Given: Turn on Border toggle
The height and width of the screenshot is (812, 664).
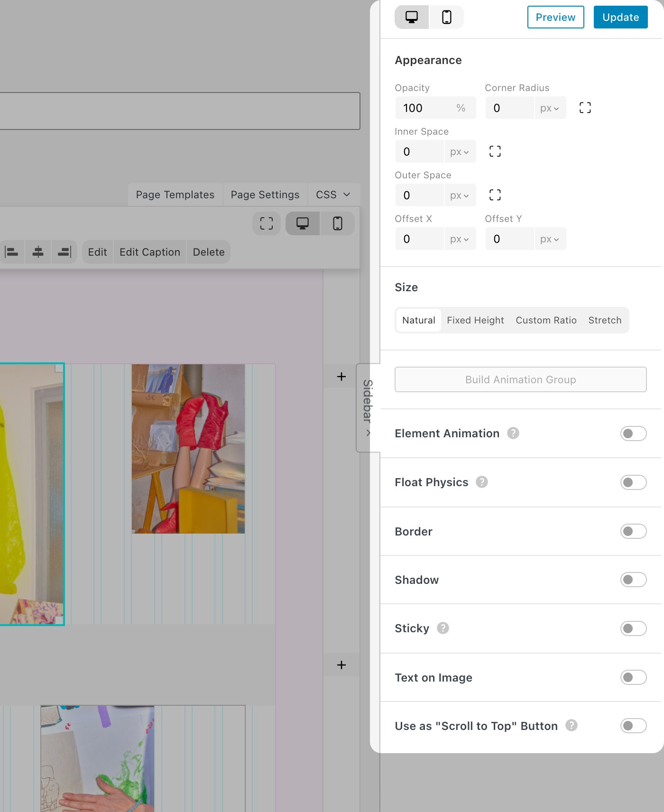Looking at the screenshot, I should (x=633, y=531).
